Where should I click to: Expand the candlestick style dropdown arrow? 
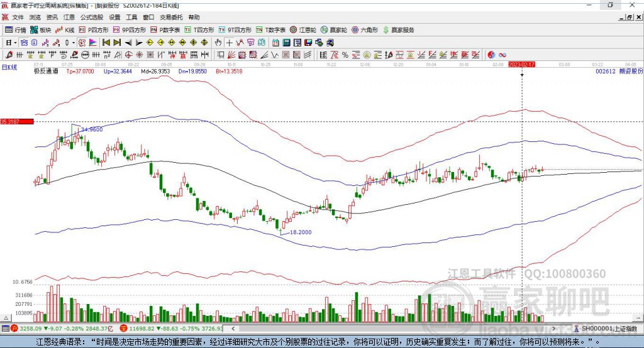(x=74, y=43)
